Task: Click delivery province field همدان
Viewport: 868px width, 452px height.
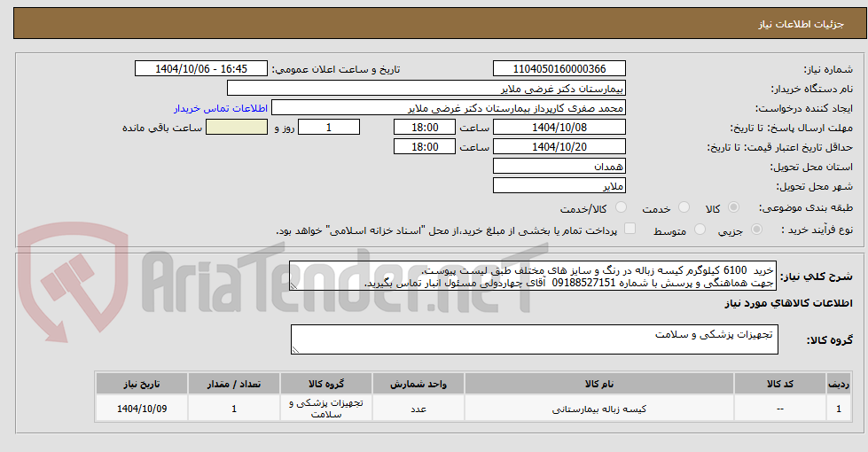Action: (x=559, y=166)
